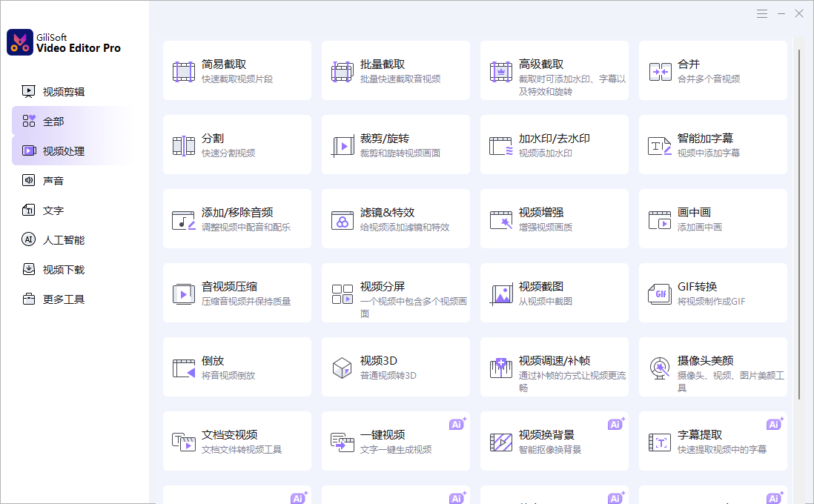
Task: Launch the 分割 video split tool
Action: 236,144
